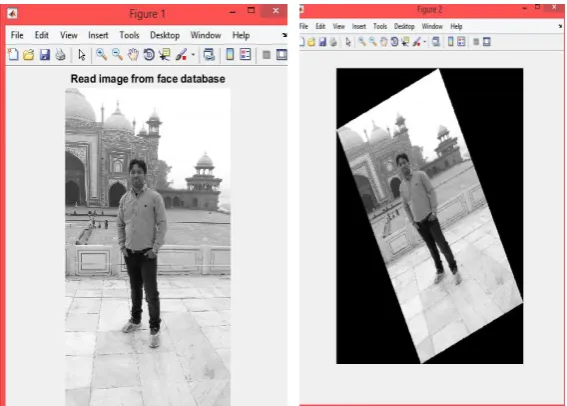
Task: Open File menu in Figure 1
Action: (17, 35)
